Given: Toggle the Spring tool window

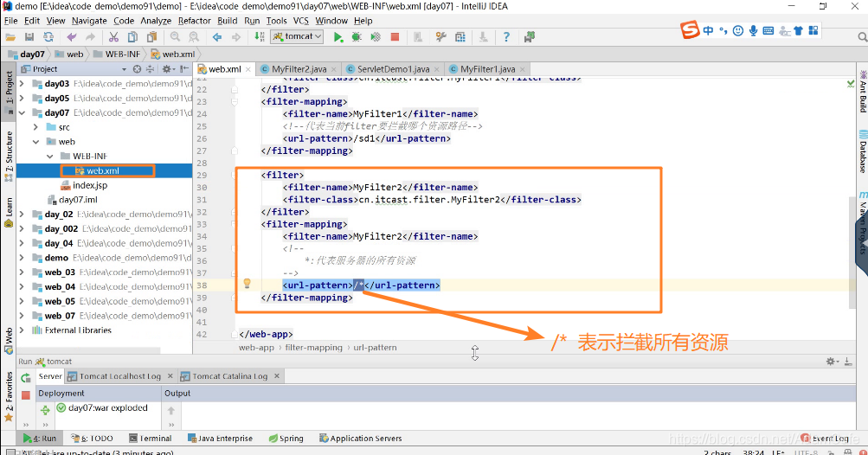Looking at the screenshot, I should (286, 438).
